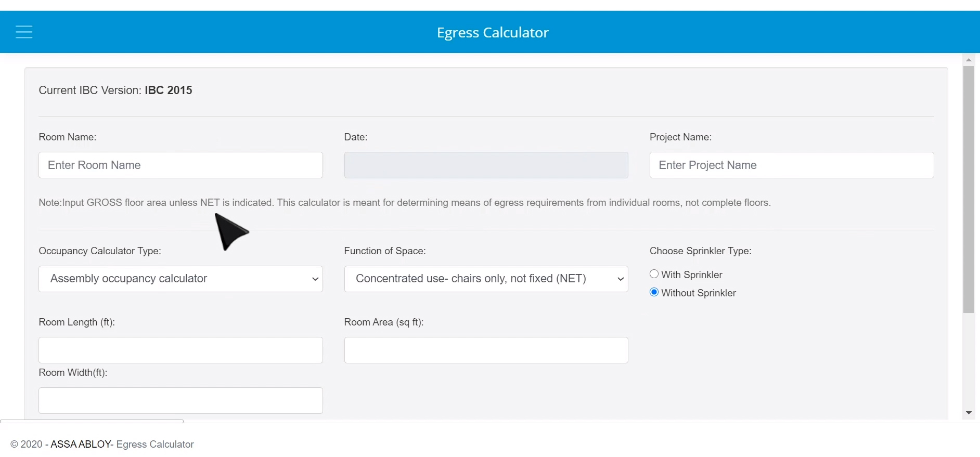
Task: Focus the Room Width(ft) input field
Action: tap(180, 400)
